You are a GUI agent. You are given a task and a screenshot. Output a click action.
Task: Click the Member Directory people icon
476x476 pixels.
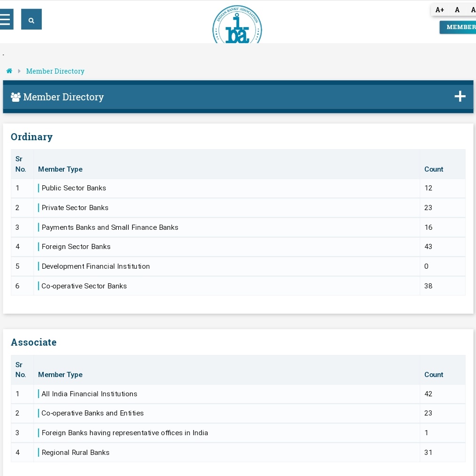click(x=15, y=97)
